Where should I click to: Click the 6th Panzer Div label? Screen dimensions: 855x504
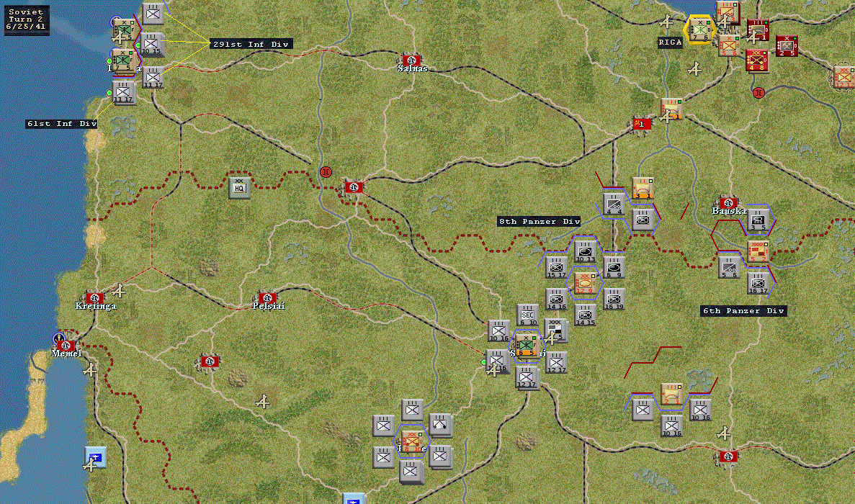coord(743,311)
